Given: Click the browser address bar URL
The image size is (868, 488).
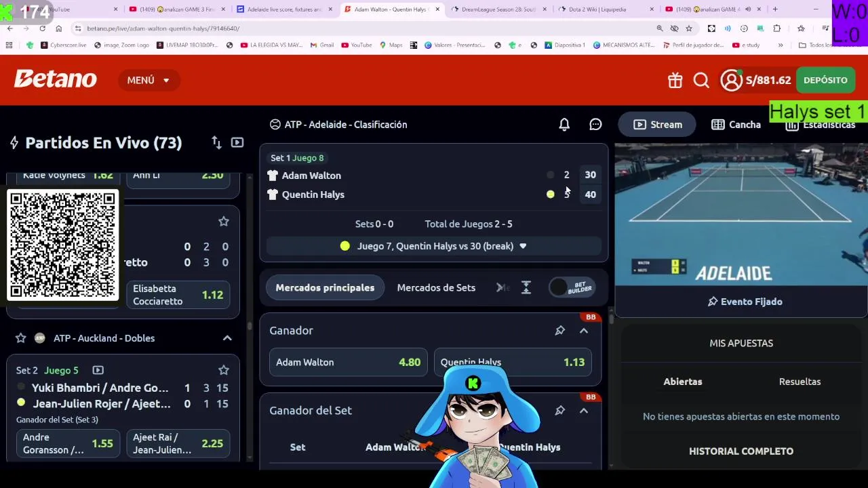Looking at the screenshot, I should 163,28.
